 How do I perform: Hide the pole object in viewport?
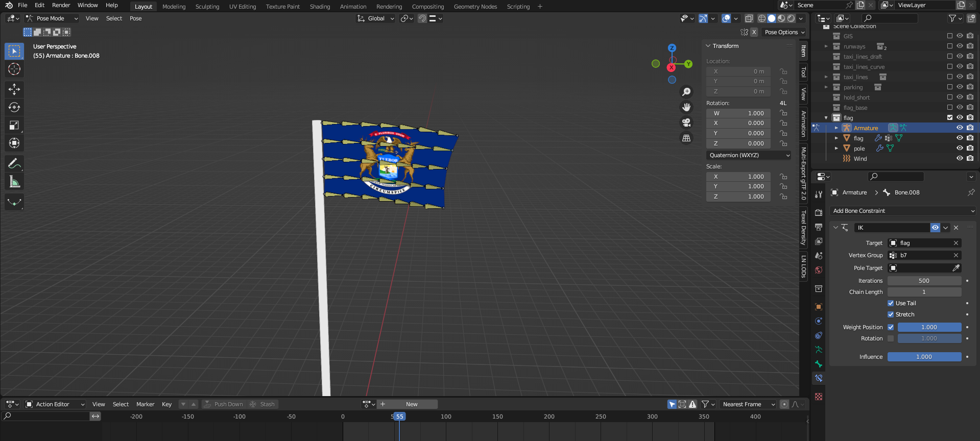pyautogui.click(x=960, y=149)
